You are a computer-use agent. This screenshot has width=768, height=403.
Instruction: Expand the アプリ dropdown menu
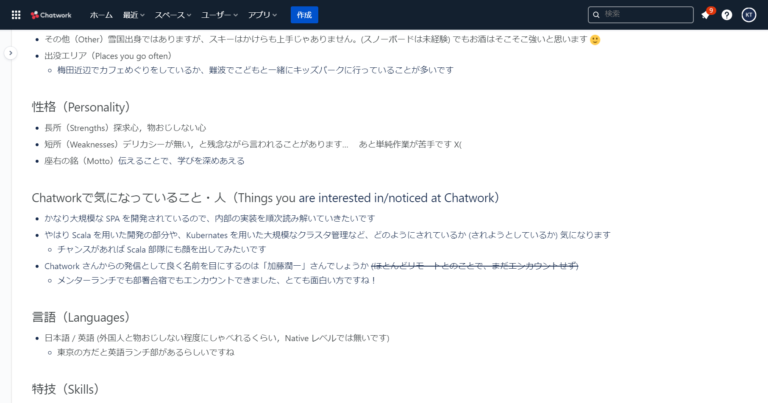tap(264, 15)
